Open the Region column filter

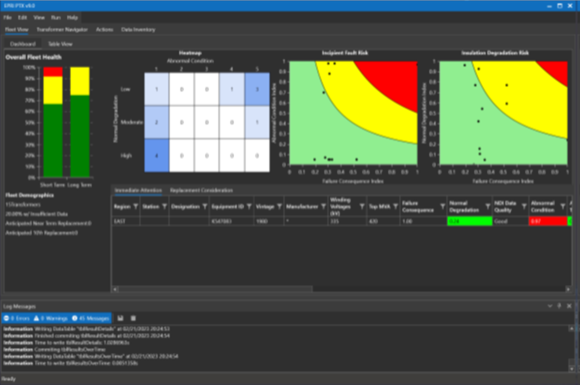(135, 207)
